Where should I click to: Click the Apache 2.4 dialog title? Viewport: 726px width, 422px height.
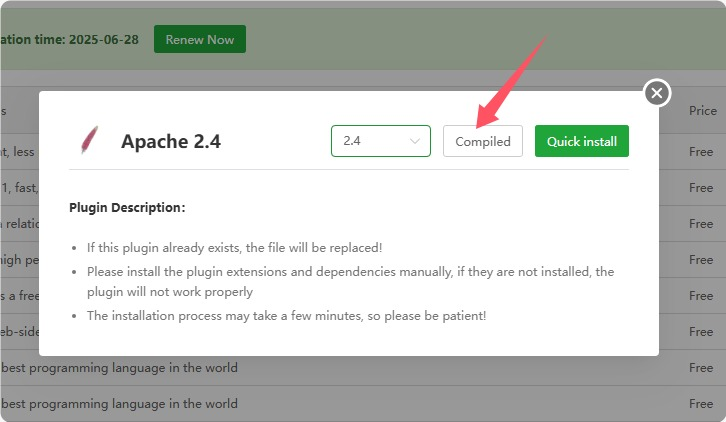[171, 141]
